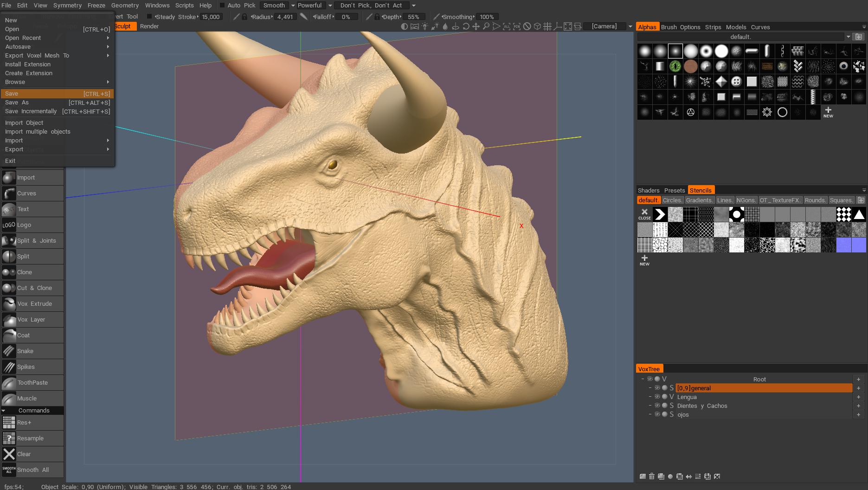Screen dimensions: 868x490
Task: Select the Spikes tool
Action: 32,367
